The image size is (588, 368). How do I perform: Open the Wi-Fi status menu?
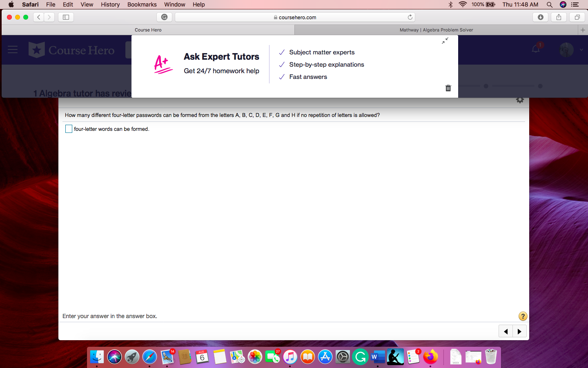(463, 4)
